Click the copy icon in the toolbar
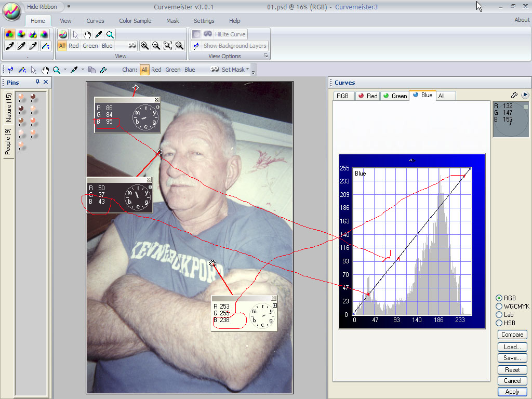 point(92,70)
